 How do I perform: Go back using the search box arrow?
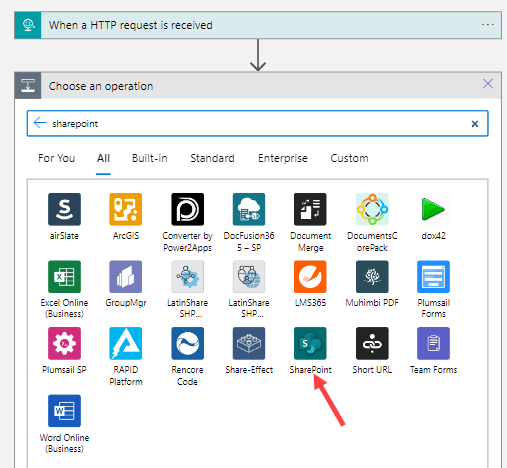click(40, 123)
